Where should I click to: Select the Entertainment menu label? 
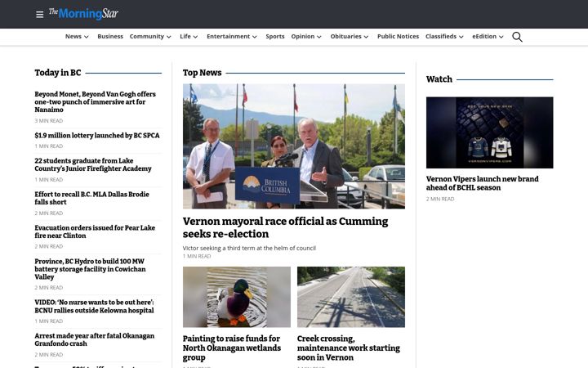click(x=228, y=37)
